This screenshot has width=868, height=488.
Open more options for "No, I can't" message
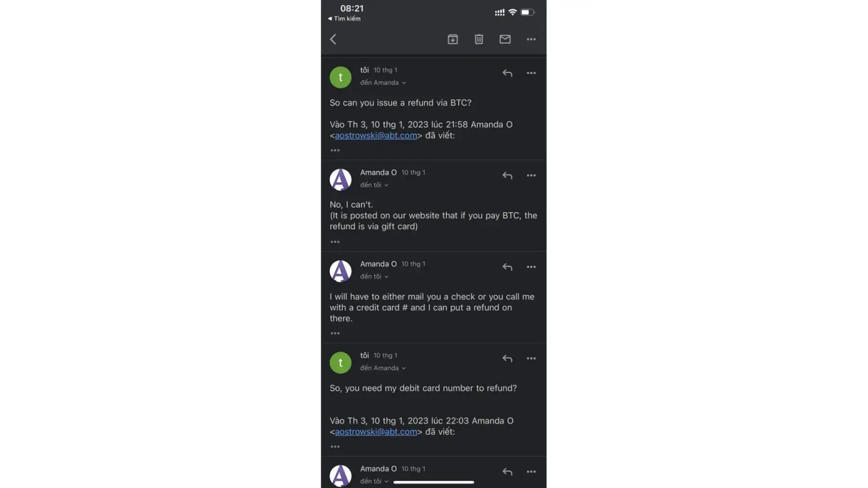point(531,176)
